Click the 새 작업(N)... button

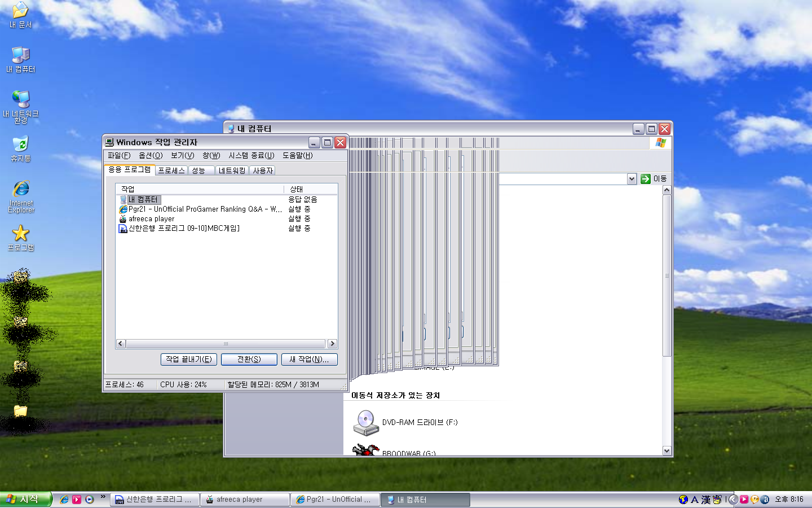point(310,360)
